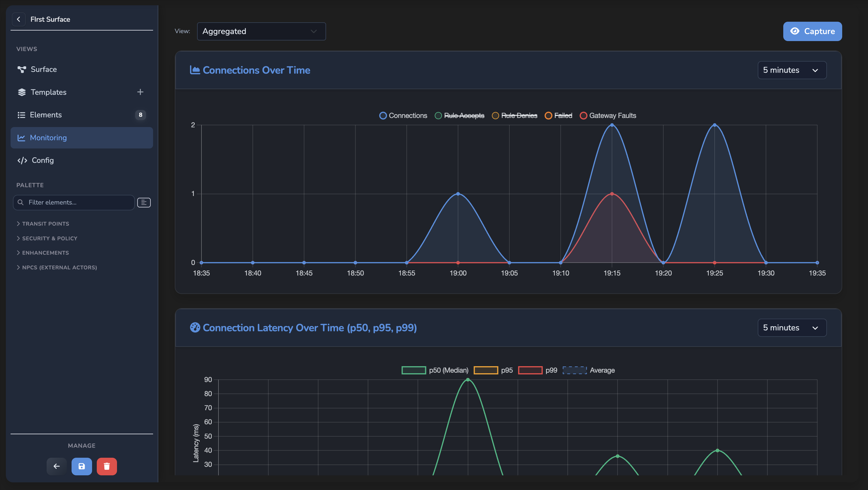Click the Elements count badge 8
Screen dimensions: 868x490
click(140, 115)
